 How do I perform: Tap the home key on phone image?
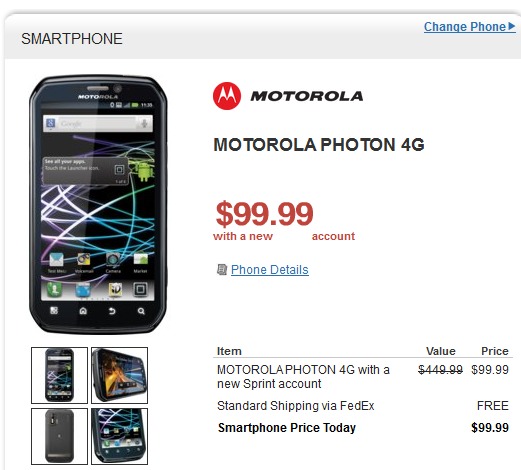83,311
